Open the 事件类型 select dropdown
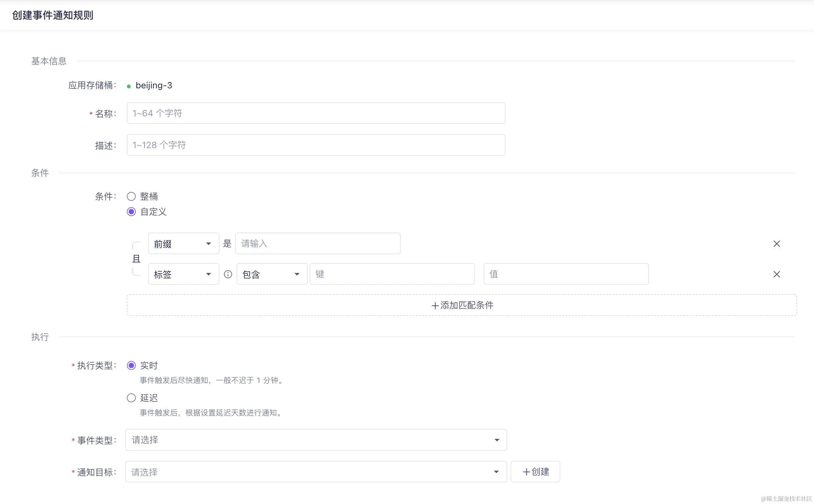The image size is (814, 504). click(315, 440)
